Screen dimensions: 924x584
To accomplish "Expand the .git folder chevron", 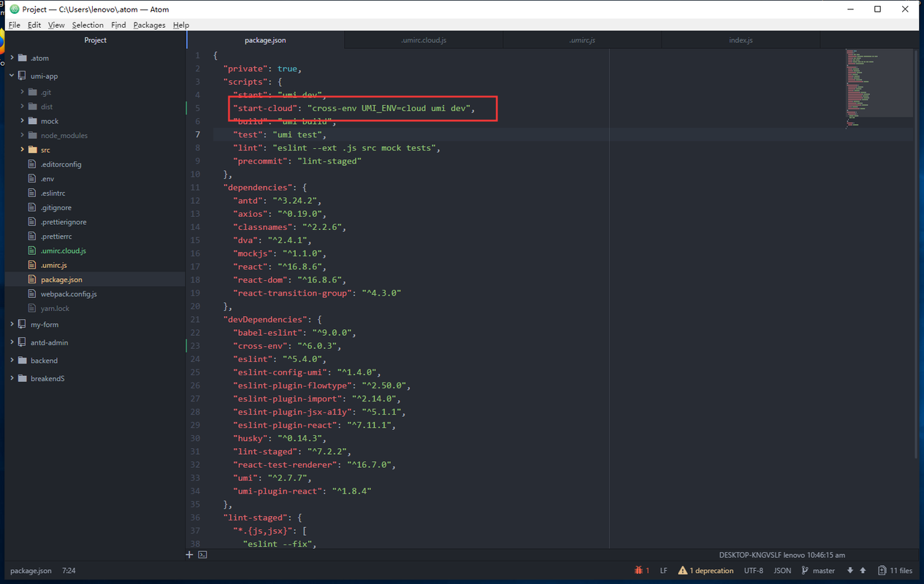I will 22,92.
